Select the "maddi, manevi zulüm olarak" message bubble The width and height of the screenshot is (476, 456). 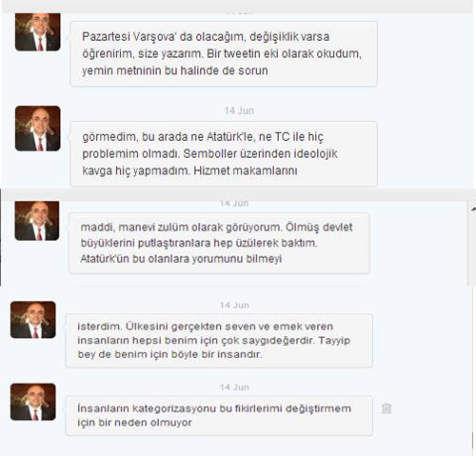[219, 243]
